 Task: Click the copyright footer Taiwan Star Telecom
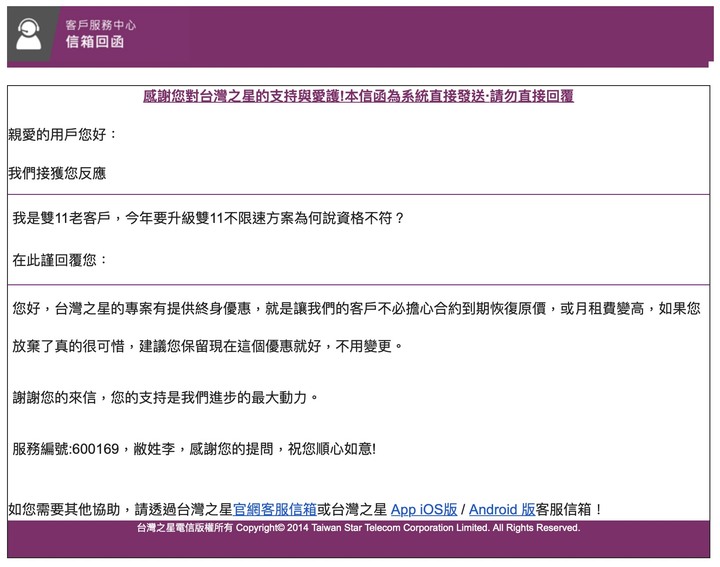click(x=358, y=528)
